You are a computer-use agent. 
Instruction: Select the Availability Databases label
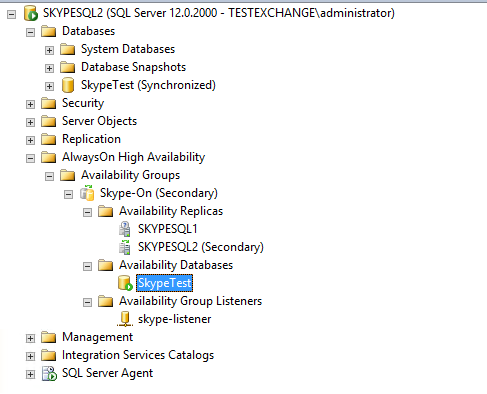pos(176,265)
